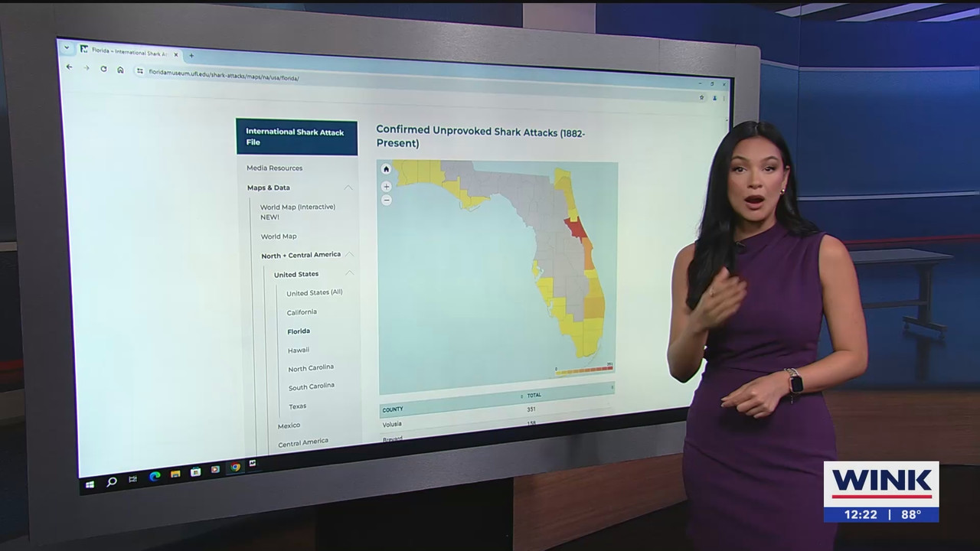Select Florida in the sidebar
Viewport: 980px width, 551px height.
299,331
